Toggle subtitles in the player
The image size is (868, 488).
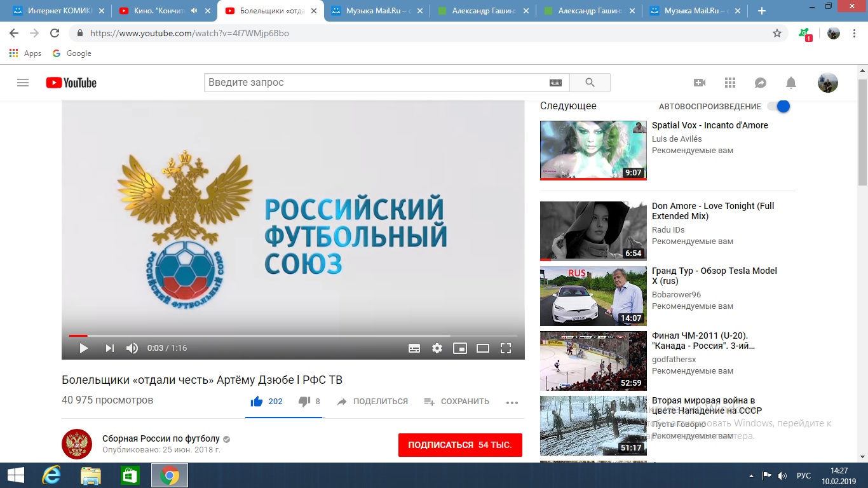click(x=414, y=348)
